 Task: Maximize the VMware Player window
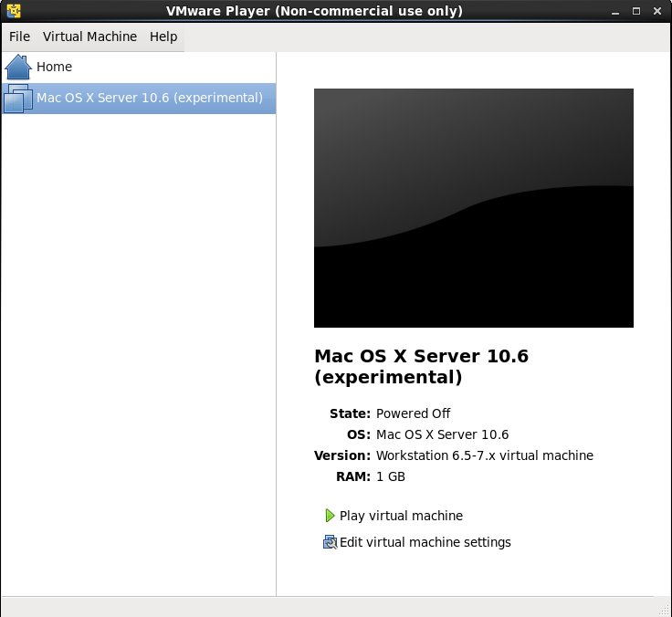(x=636, y=11)
